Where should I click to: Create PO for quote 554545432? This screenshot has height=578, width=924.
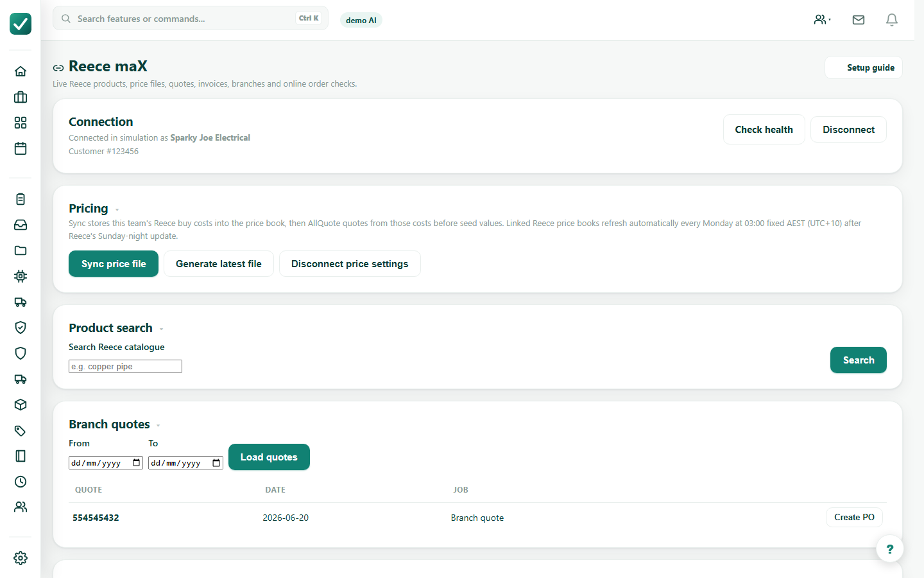[854, 517]
